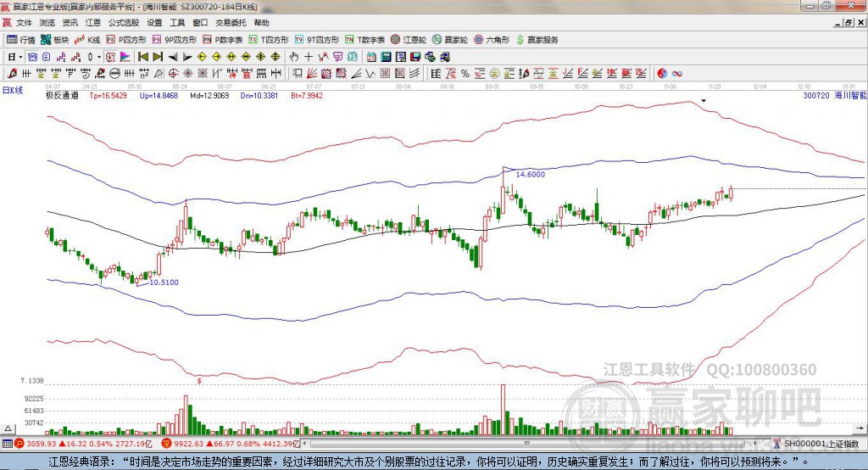Image resolution: width=868 pixels, height=470 pixels.
Task: Click the Shanghai index 3059.93 readout
Action: point(42,444)
